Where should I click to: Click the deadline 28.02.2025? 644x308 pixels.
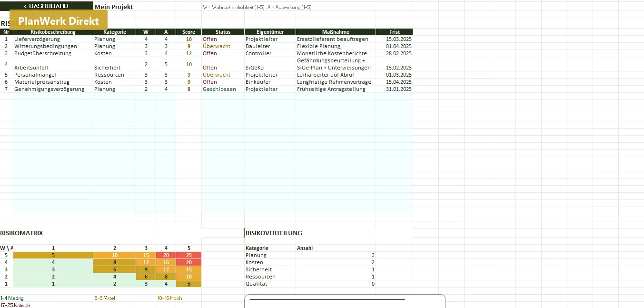coord(394,53)
